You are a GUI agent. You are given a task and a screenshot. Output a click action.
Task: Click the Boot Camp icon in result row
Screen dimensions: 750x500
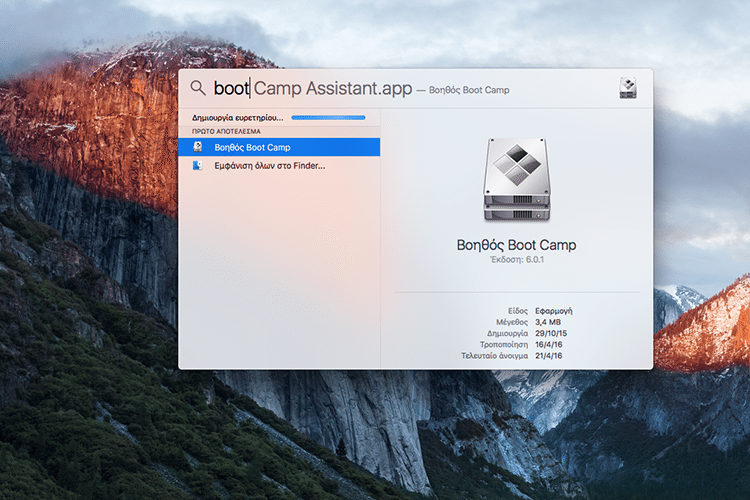[x=198, y=147]
